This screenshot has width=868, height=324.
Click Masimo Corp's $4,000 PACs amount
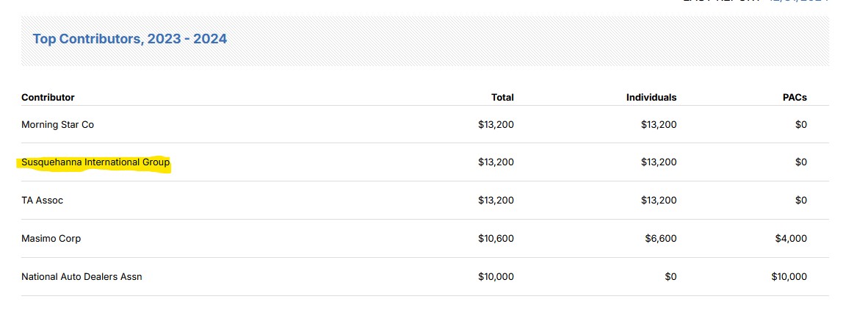791,239
